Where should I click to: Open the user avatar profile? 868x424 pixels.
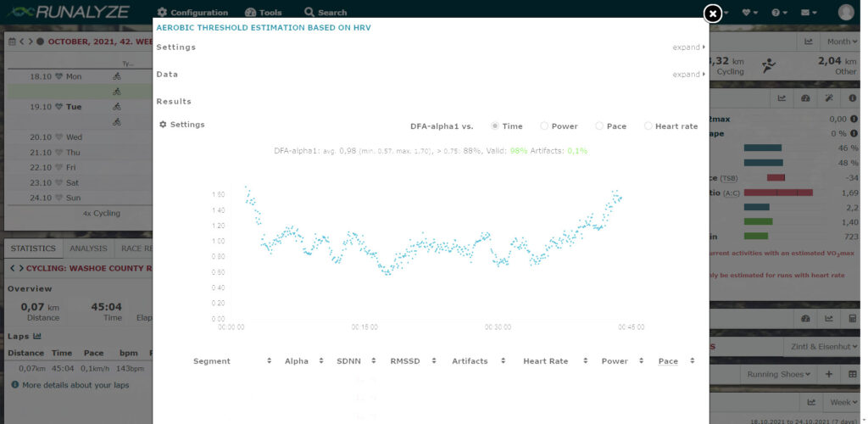pos(846,12)
